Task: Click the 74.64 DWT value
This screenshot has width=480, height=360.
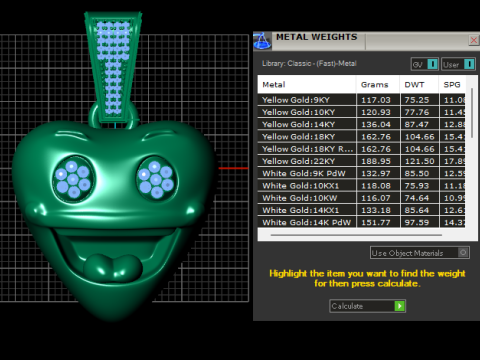Action: click(x=417, y=198)
